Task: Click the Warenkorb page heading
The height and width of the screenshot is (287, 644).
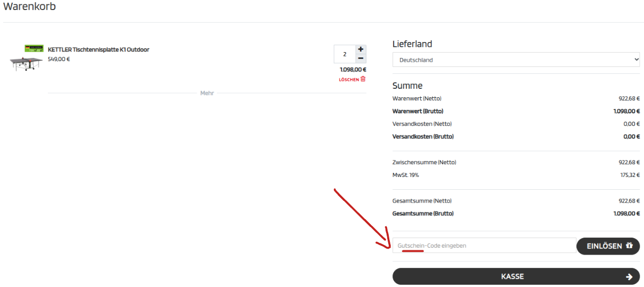Action: pos(30,7)
